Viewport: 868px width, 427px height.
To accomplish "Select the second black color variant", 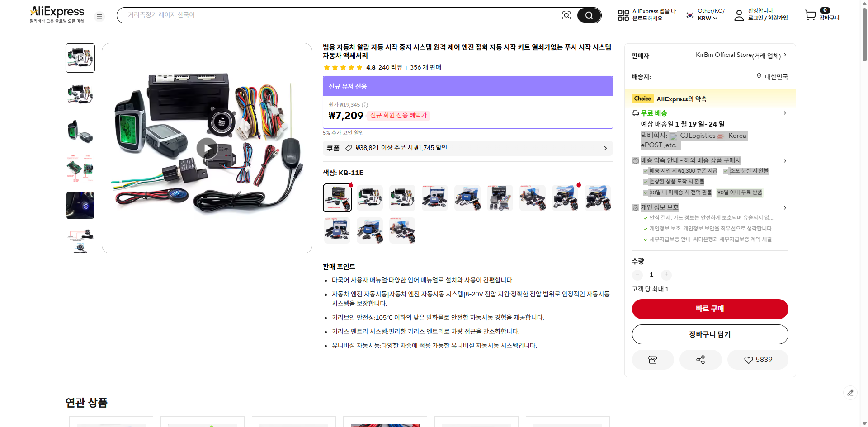I will point(369,197).
